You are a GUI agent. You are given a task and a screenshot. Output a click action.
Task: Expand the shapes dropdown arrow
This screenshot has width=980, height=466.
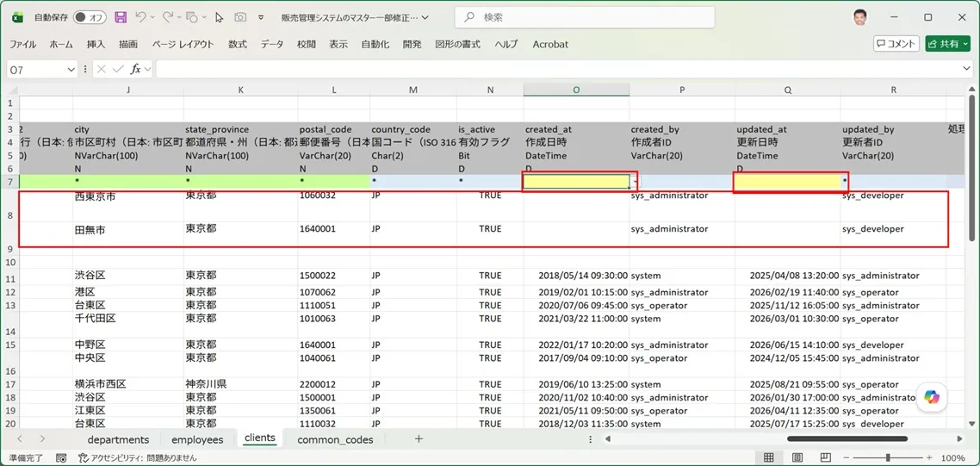[204, 17]
